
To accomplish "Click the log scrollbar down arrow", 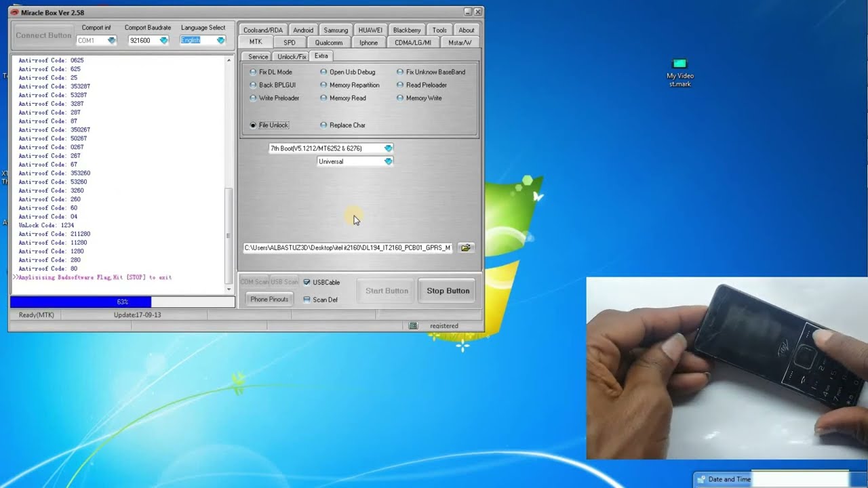I will 229,289.
